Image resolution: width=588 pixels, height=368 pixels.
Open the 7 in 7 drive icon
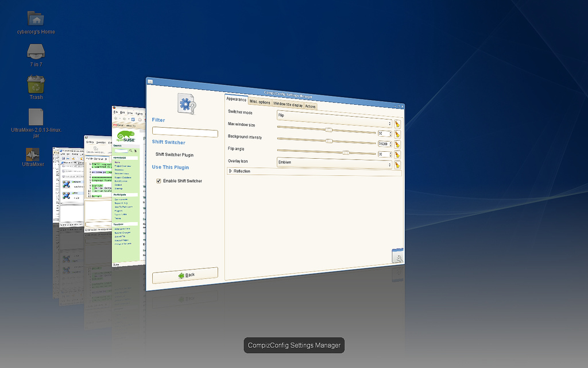(x=36, y=52)
